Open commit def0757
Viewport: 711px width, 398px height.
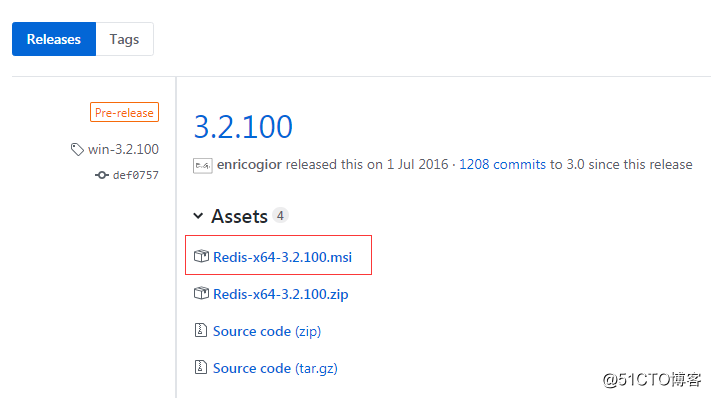point(136,175)
